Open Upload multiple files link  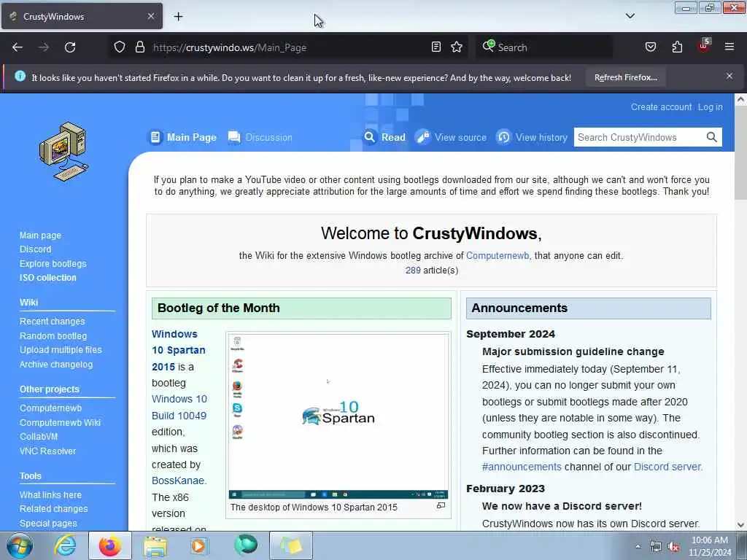click(x=61, y=349)
